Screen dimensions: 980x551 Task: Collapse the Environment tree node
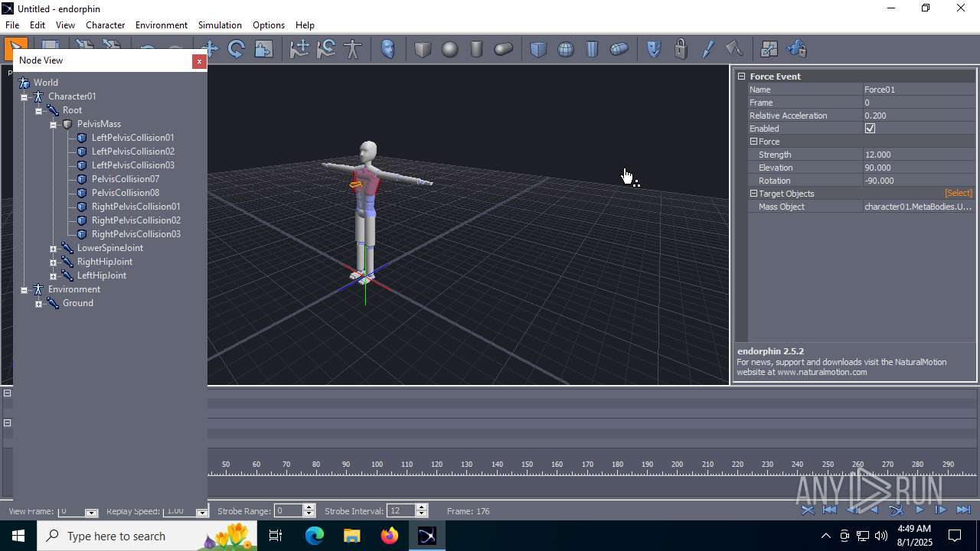tap(24, 290)
